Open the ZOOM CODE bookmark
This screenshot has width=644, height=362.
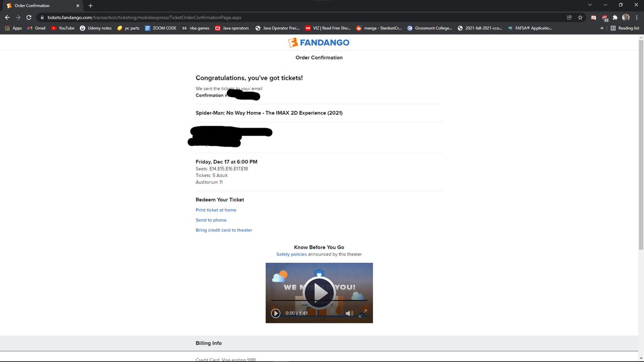point(160,28)
